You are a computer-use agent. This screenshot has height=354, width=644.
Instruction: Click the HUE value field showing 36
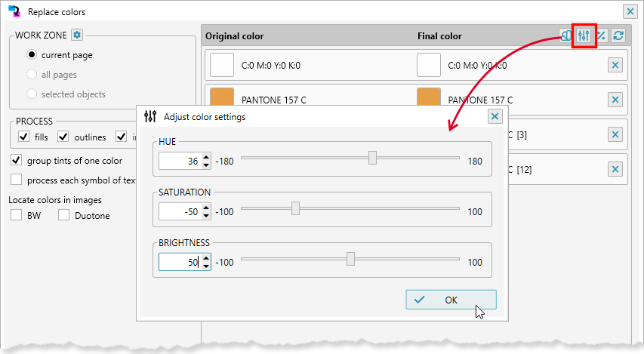click(x=180, y=161)
